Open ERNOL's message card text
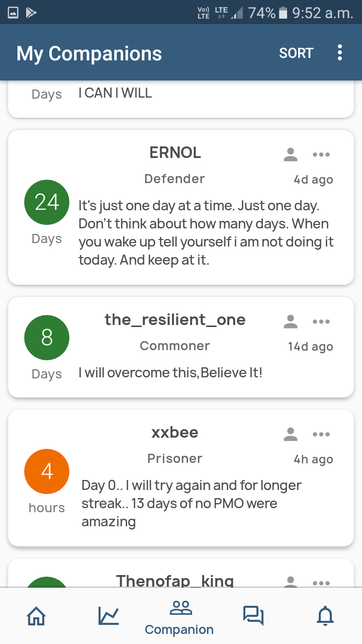 click(x=206, y=233)
